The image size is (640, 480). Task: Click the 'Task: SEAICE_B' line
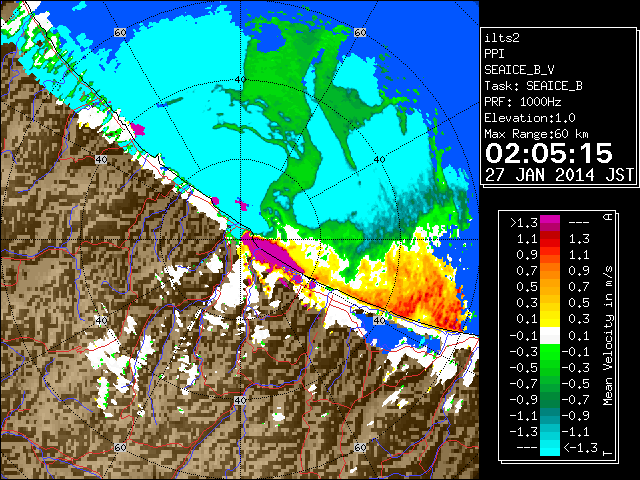[x=533, y=86]
